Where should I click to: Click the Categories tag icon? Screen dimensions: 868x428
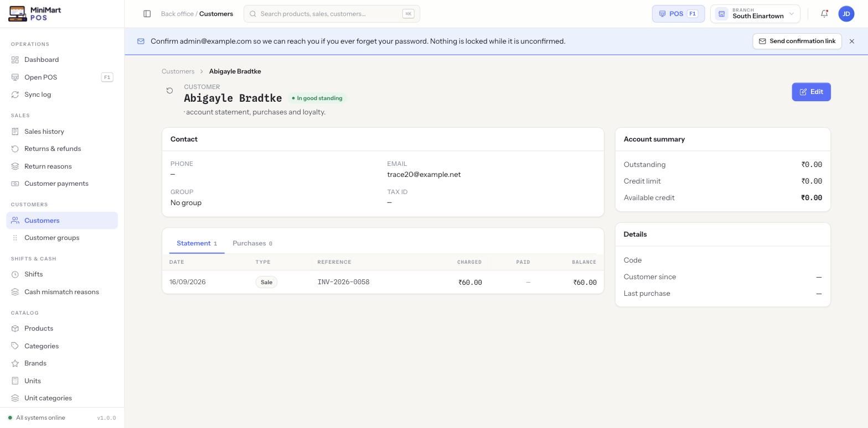coord(15,346)
